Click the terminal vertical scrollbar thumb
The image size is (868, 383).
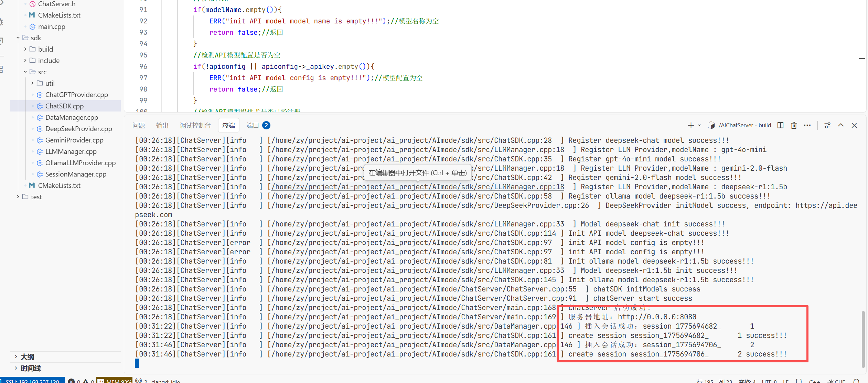click(863, 339)
